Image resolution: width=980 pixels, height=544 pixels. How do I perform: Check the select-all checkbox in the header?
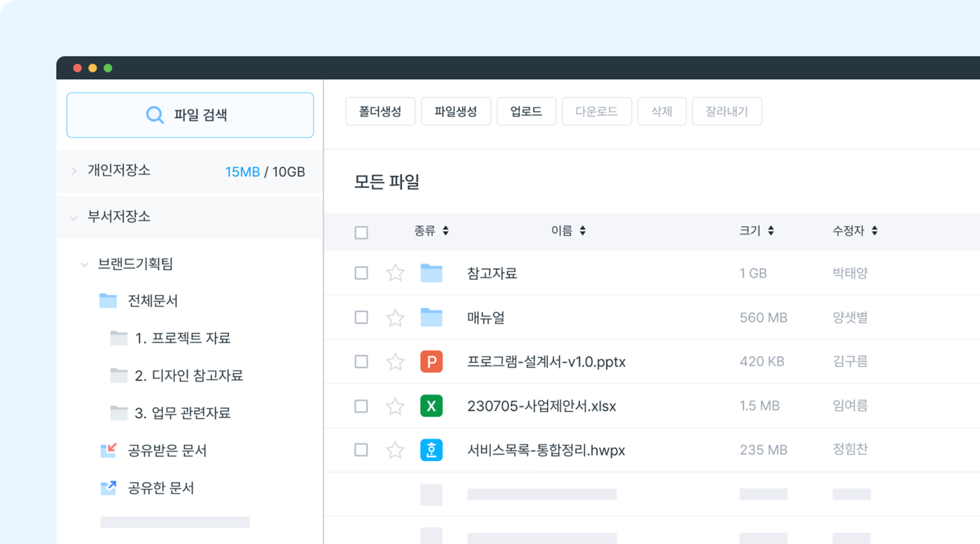tap(361, 232)
